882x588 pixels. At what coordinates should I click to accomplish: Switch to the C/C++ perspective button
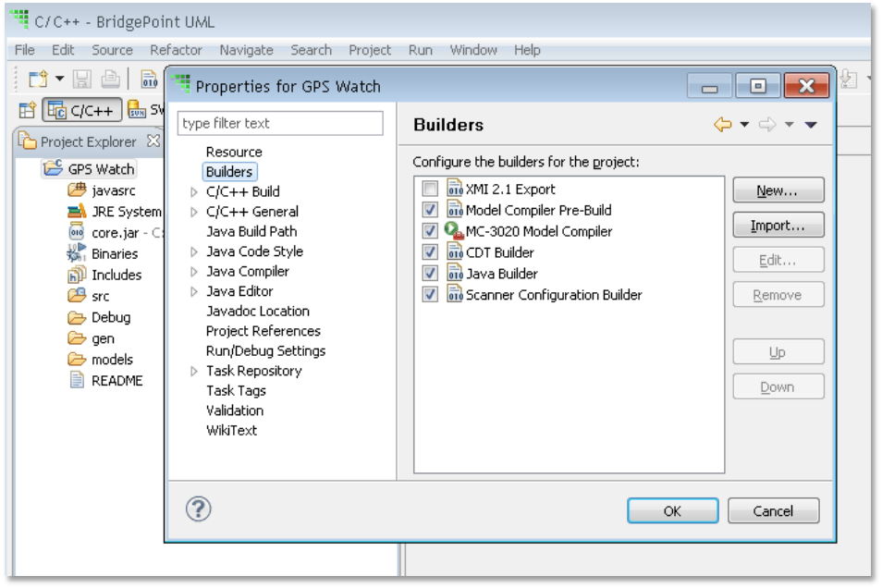(x=82, y=110)
